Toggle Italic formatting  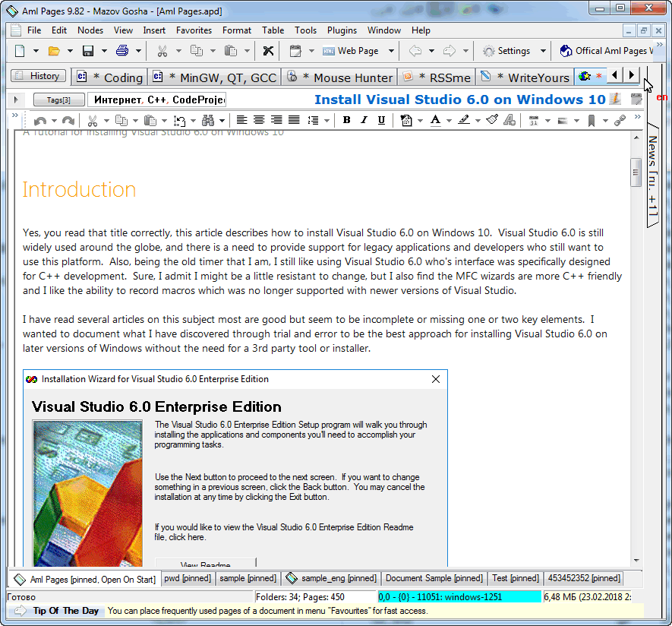364,121
